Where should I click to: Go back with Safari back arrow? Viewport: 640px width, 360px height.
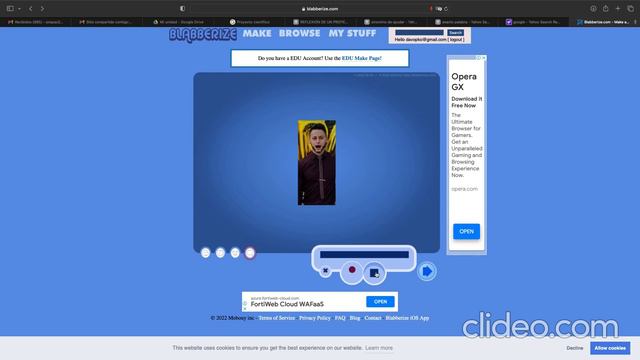tap(31, 9)
